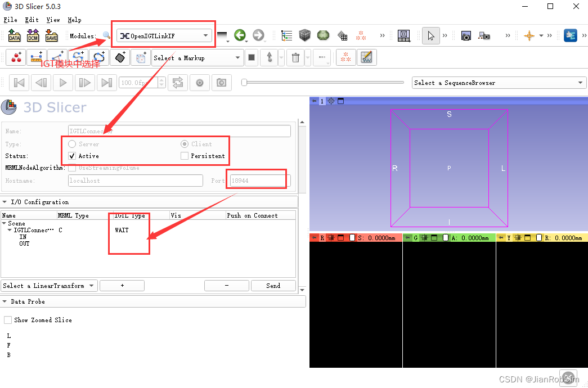This screenshot has width=588, height=388.
Task: Click the plus button below the connector tree
Action: pyautogui.click(x=122, y=285)
